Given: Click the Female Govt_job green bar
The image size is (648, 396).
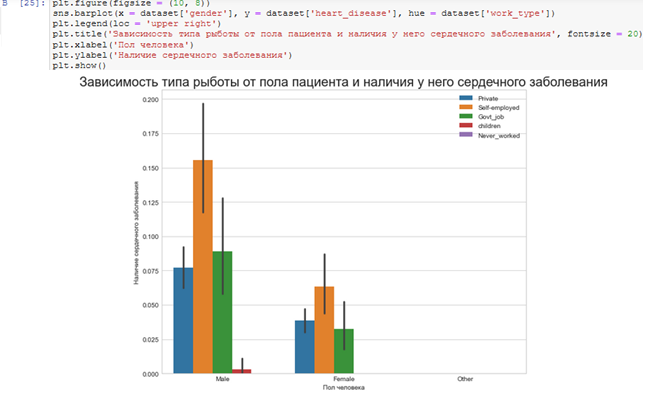Looking at the screenshot, I should point(344,351).
